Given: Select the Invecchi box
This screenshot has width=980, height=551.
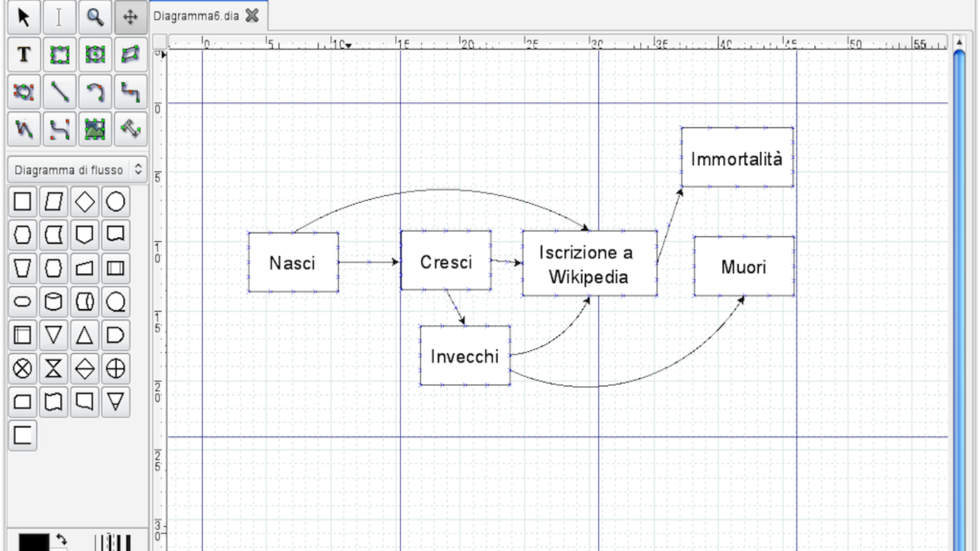Looking at the screenshot, I should [465, 355].
